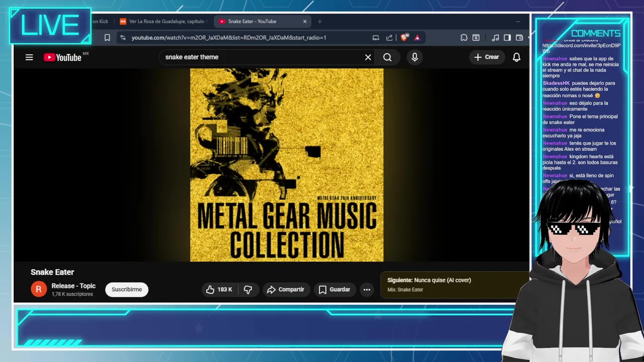Open a new browser tab with plus

319,22
